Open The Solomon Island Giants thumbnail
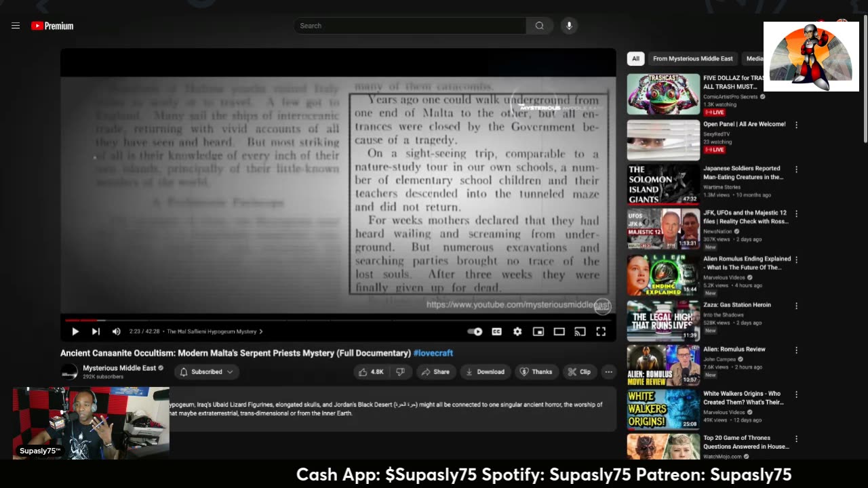 (x=663, y=184)
